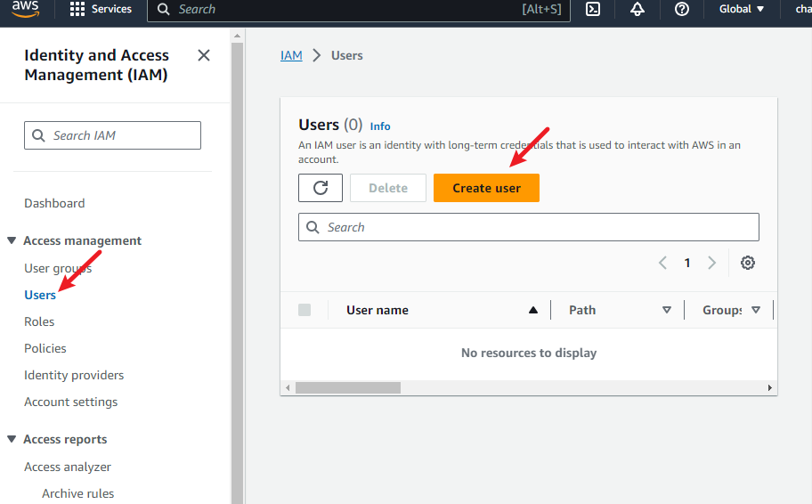Collapse the Access management section
Image resolution: width=812 pixels, height=504 pixels.
tap(12, 240)
